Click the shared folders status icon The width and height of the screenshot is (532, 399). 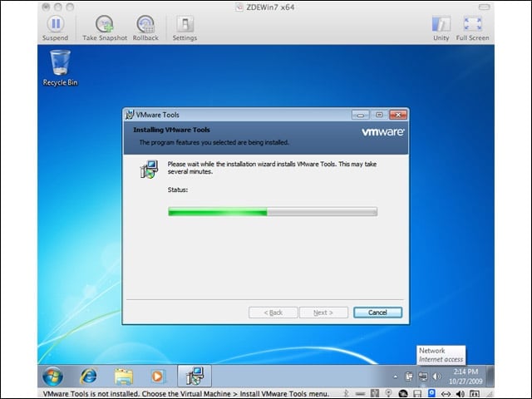[x=475, y=393]
